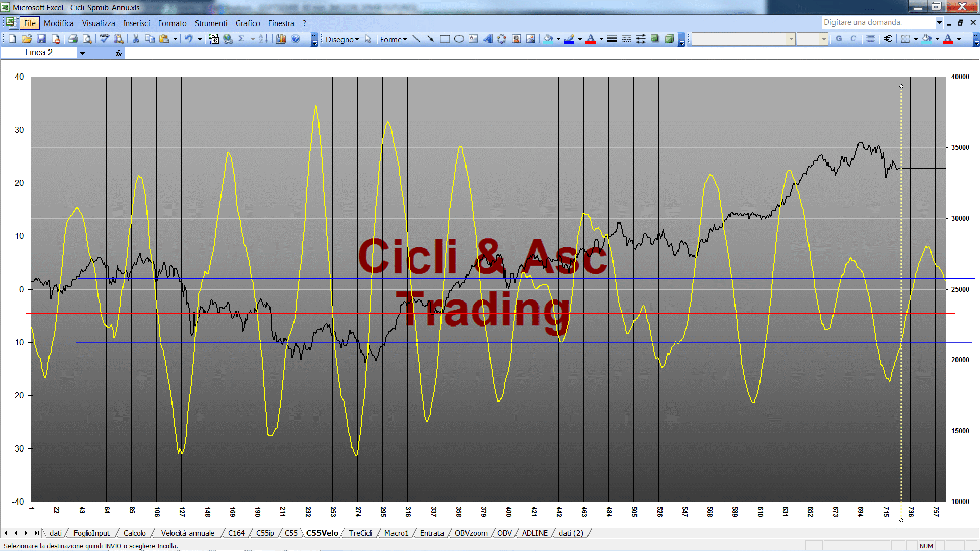Select the Line drawing tool

tap(416, 39)
